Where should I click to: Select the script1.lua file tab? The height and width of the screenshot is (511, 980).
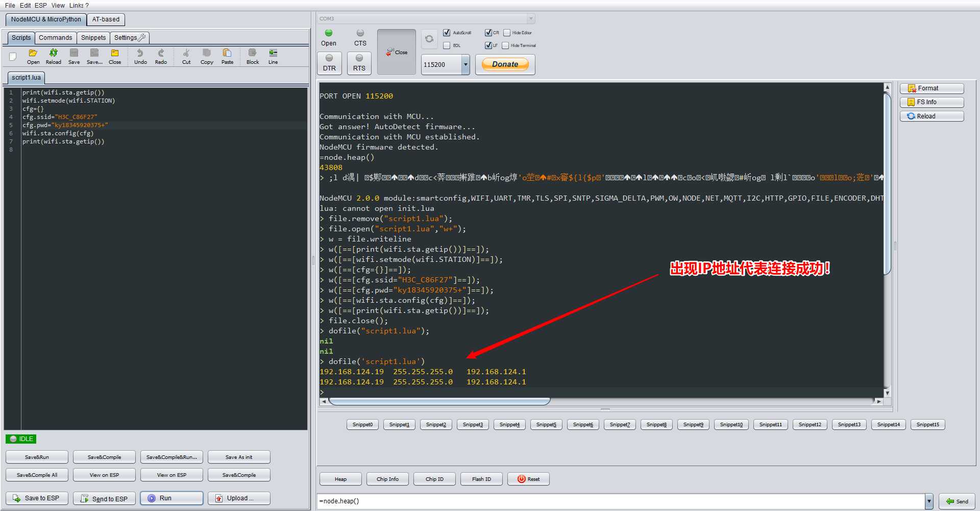pos(26,78)
